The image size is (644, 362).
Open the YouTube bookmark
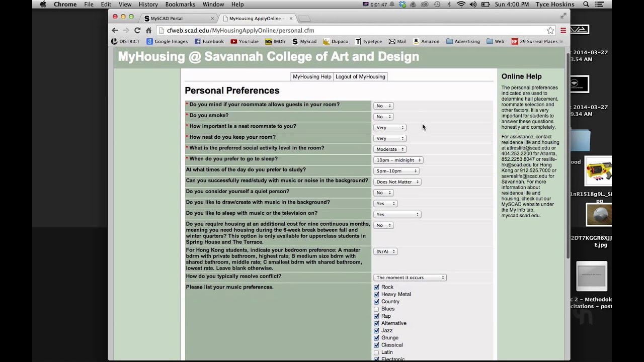pyautogui.click(x=245, y=41)
